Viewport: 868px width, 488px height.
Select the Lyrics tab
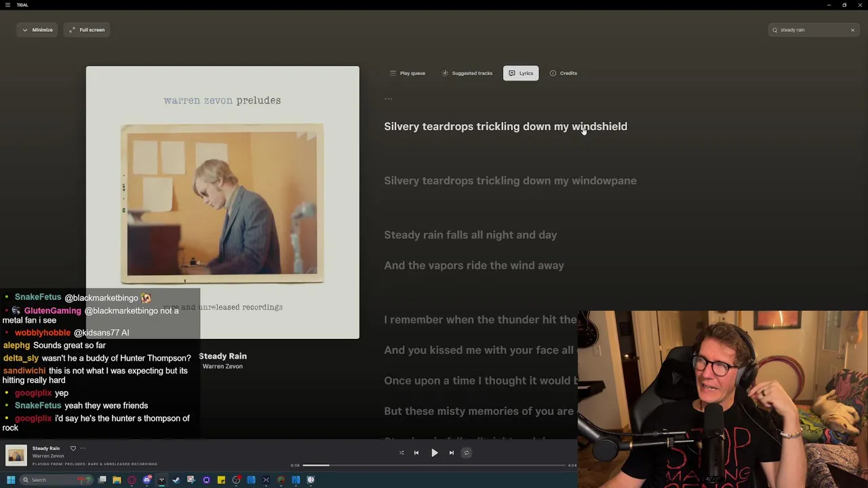521,73
